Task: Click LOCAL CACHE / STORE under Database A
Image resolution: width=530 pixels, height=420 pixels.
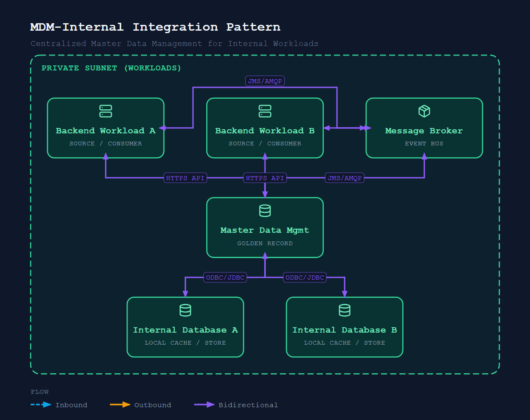Action: (x=185, y=343)
